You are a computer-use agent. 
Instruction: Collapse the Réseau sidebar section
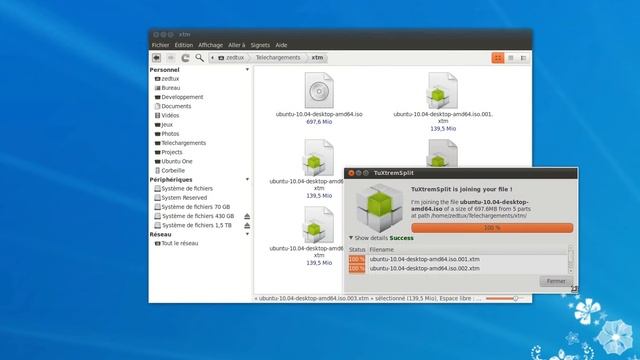coord(247,234)
